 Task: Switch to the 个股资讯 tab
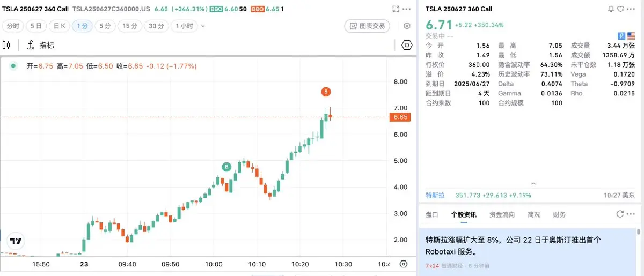click(x=464, y=214)
